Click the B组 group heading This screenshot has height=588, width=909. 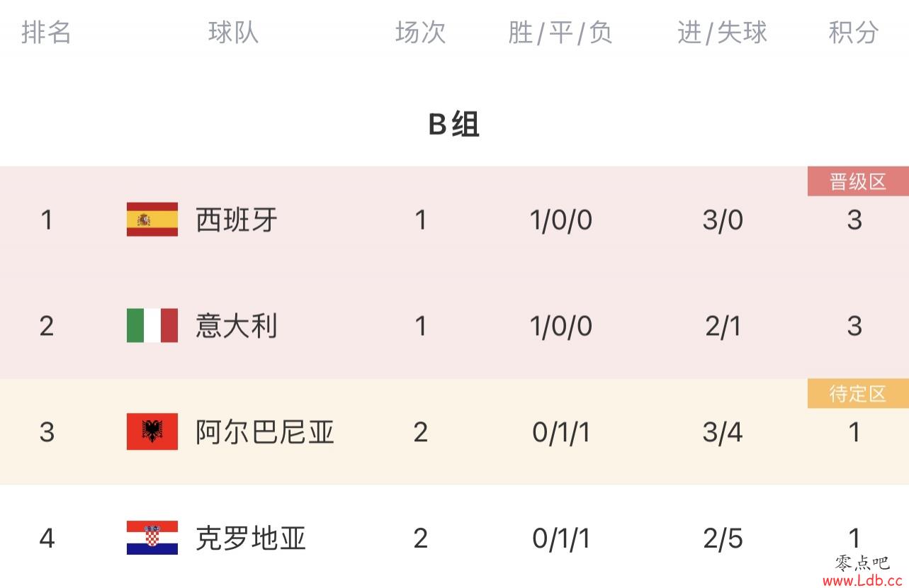click(454, 124)
